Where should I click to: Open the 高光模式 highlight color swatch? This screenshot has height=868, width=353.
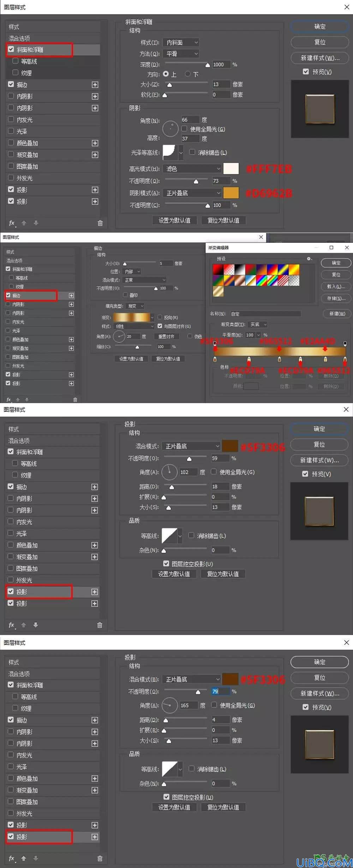click(231, 169)
